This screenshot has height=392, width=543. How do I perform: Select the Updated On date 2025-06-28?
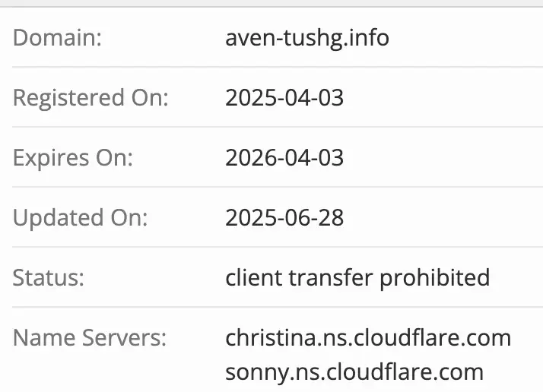tap(284, 217)
